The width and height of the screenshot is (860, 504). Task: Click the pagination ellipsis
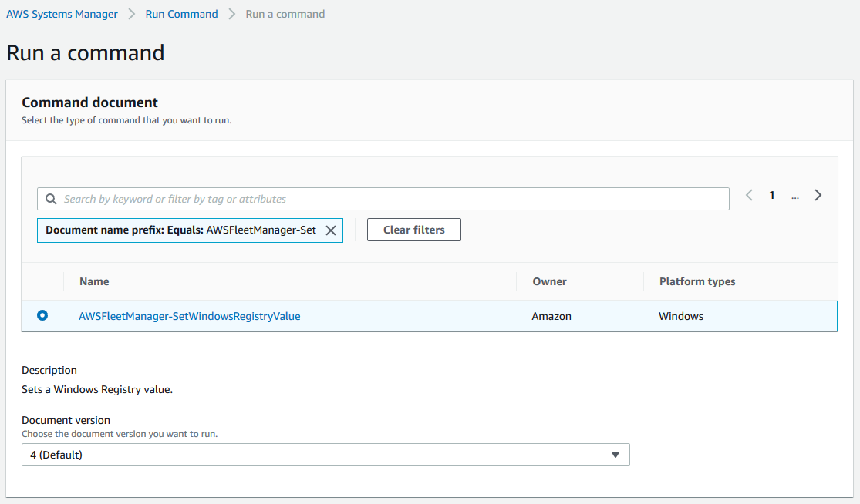pos(794,196)
